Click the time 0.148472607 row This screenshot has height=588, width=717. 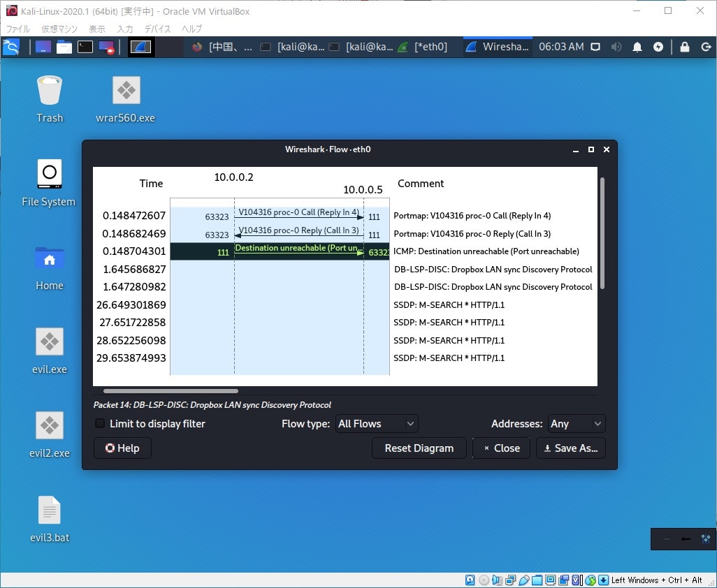(x=134, y=216)
